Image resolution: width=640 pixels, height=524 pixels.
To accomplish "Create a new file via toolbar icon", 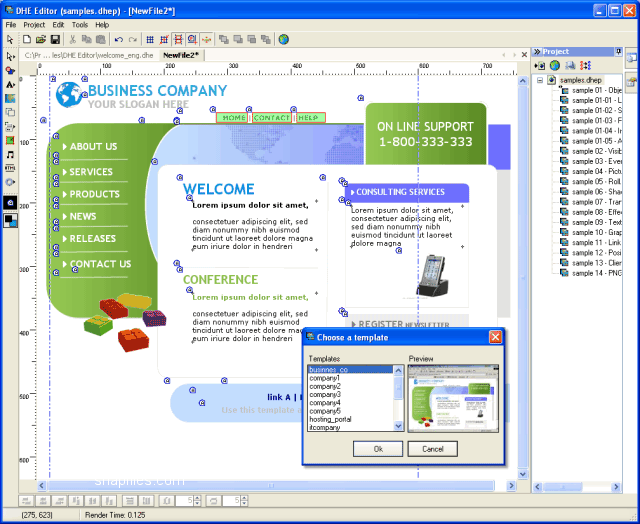I will point(27,39).
